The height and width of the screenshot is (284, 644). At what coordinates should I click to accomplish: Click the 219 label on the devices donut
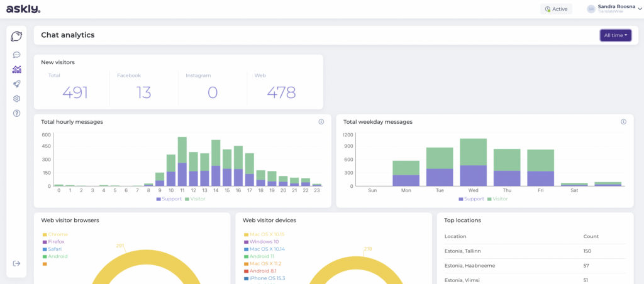click(367, 249)
